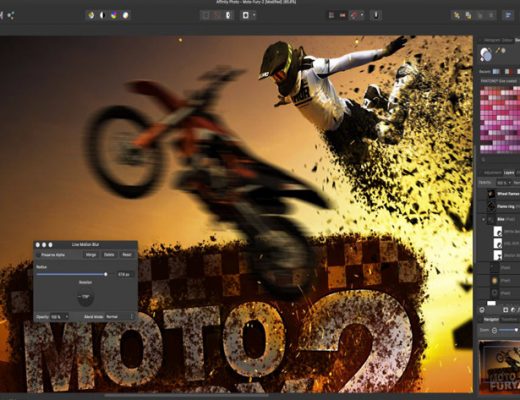Viewport: 520px width, 400px height.
Task: Click the Navigator preview thumbnail
Action: pyautogui.click(x=499, y=366)
